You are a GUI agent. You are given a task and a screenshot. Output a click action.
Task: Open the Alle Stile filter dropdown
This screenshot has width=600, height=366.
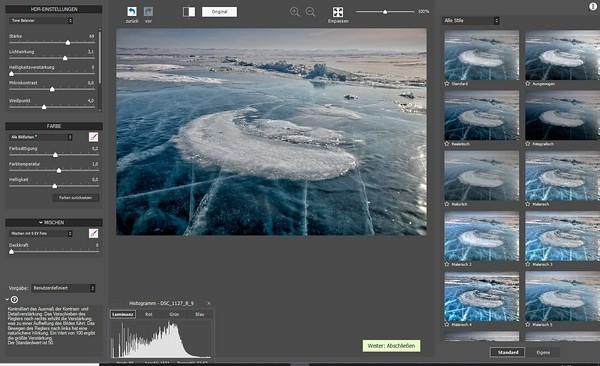pyautogui.click(x=471, y=21)
